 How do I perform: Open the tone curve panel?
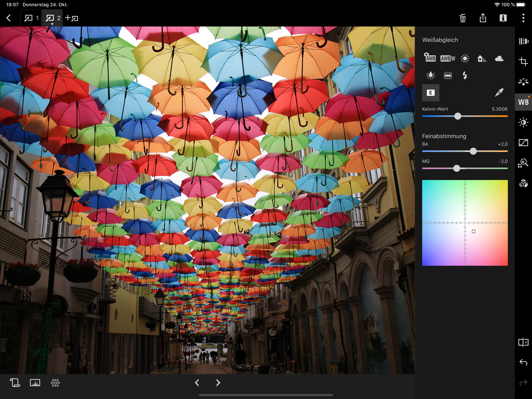[x=523, y=143]
